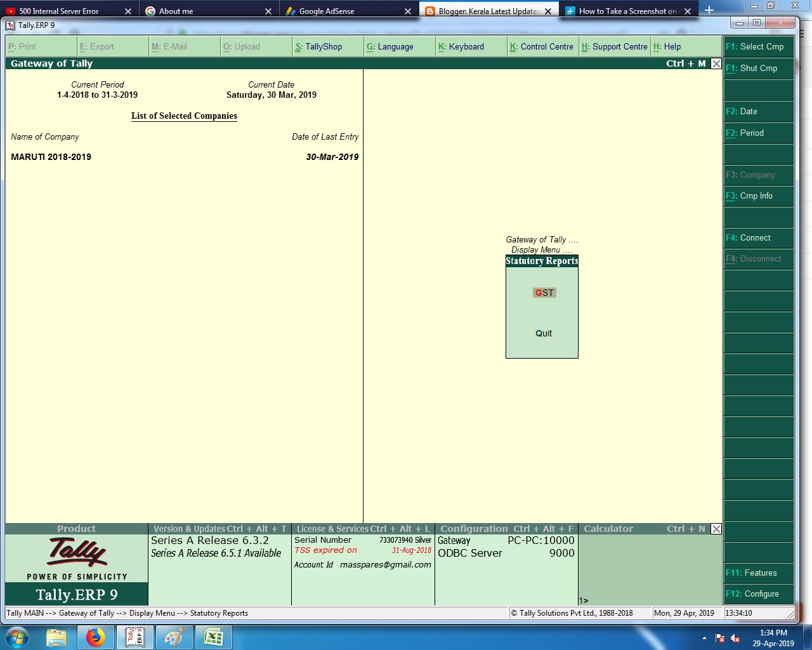Open F12: Configure button
The image size is (812, 650).
(x=759, y=594)
